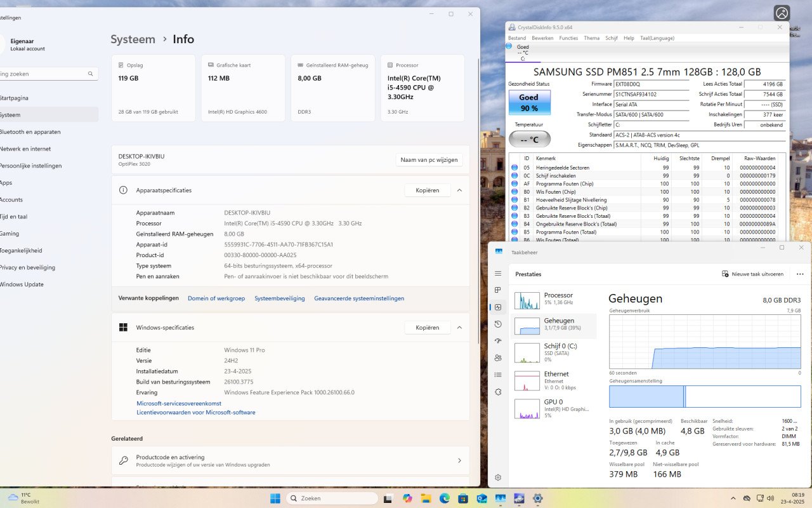Open the volume icon in system tray

pyautogui.click(x=770, y=498)
